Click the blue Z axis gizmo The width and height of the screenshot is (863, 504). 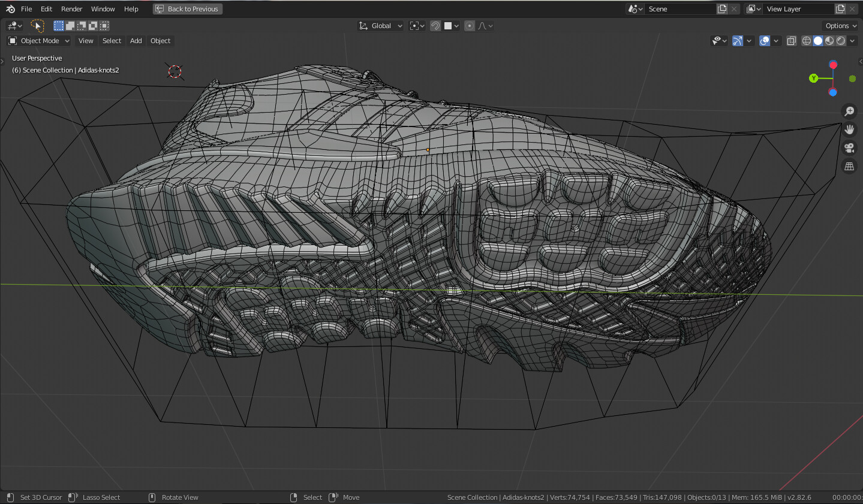click(x=832, y=92)
